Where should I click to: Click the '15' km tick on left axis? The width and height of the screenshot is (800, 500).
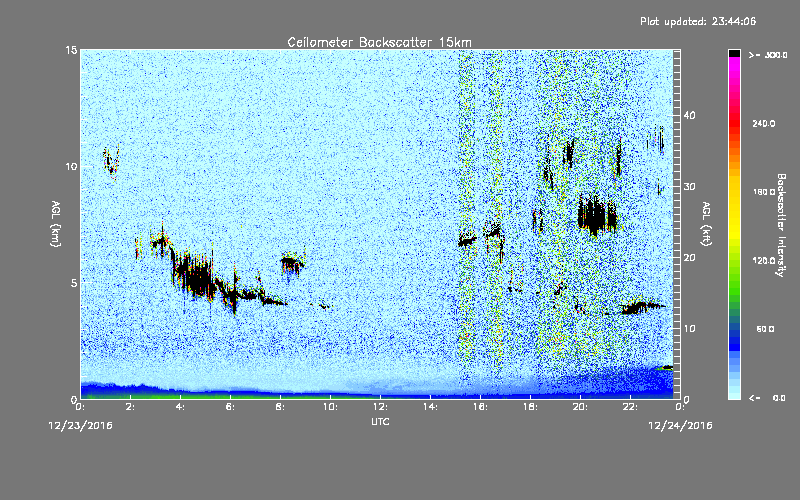pyautogui.click(x=71, y=50)
